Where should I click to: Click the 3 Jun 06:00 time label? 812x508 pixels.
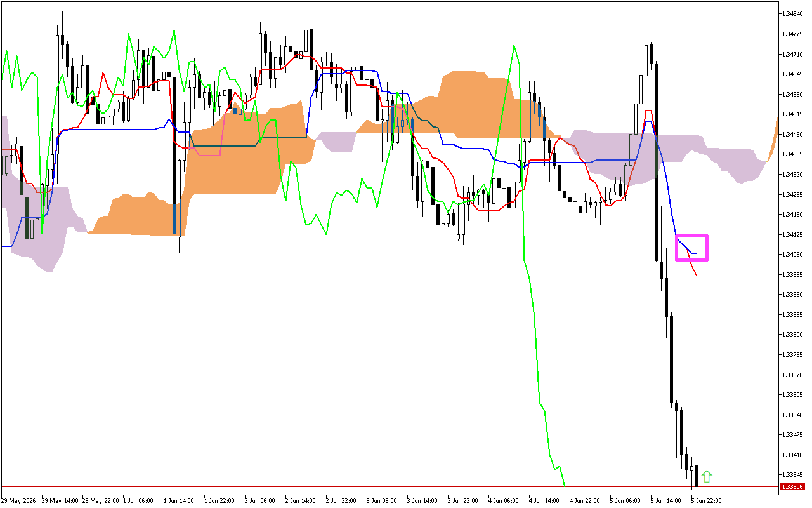382,501
